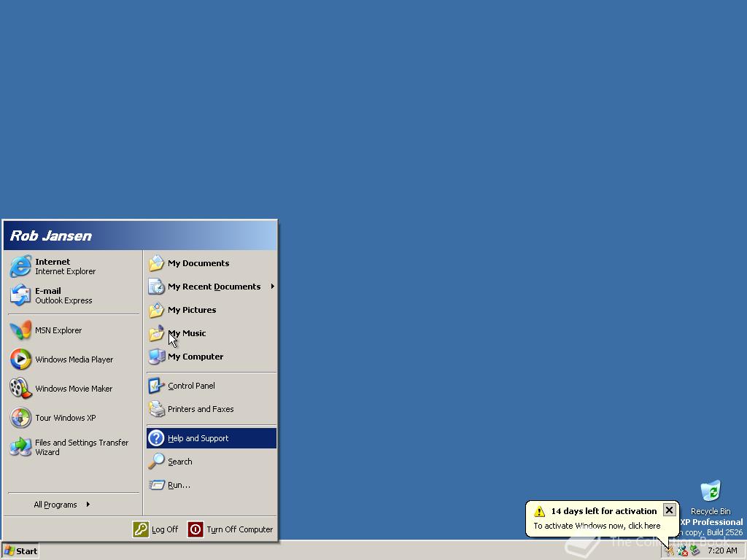Open the Search item
747x560 pixels.
pyautogui.click(x=212, y=462)
